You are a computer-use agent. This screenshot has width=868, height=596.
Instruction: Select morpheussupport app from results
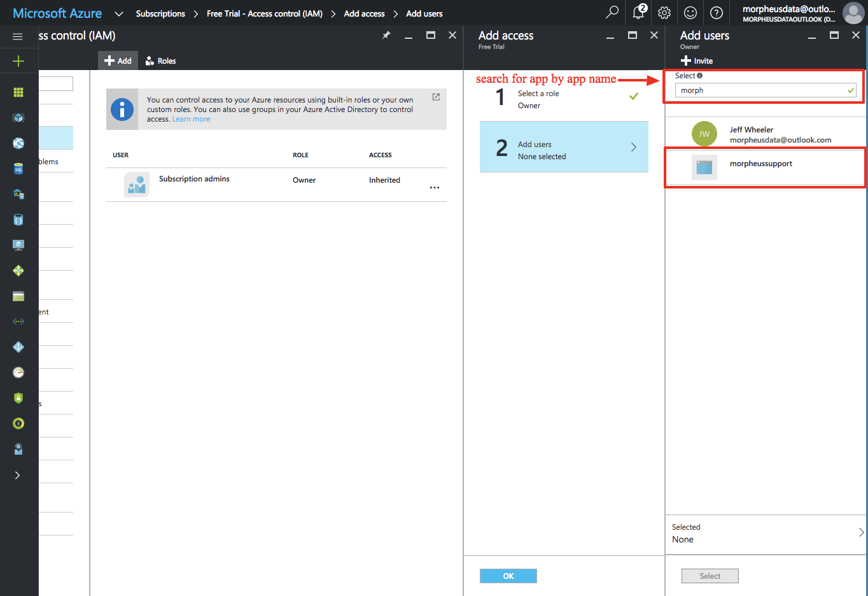tap(766, 167)
